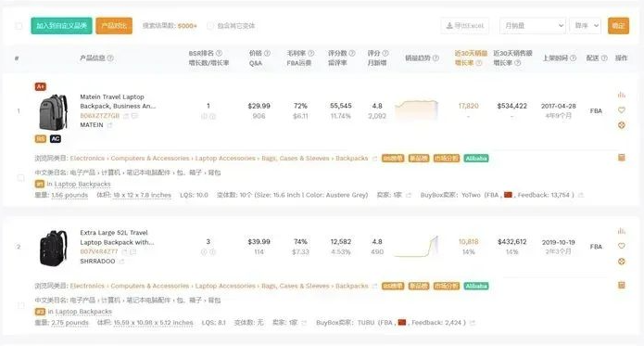The width and height of the screenshot is (644, 346).
Task: Favorite the Matein backpack with heart icon
Action: [622, 110]
